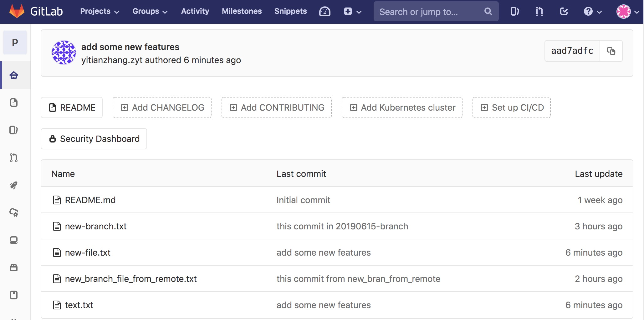This screenshot has width=644, height=320.
Task: Open the Project overview home icon
Action: [x=14, y=75]
